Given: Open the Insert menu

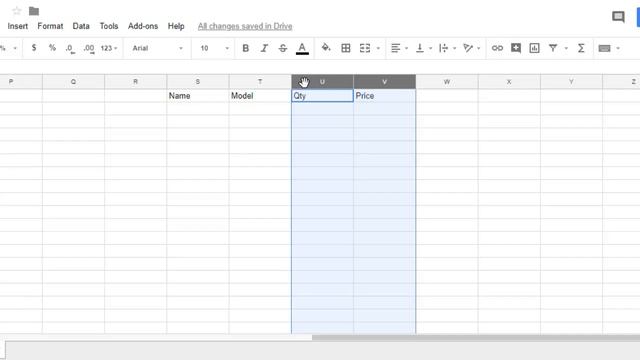Looking at the screenshot, I should [x=18, y=26].
